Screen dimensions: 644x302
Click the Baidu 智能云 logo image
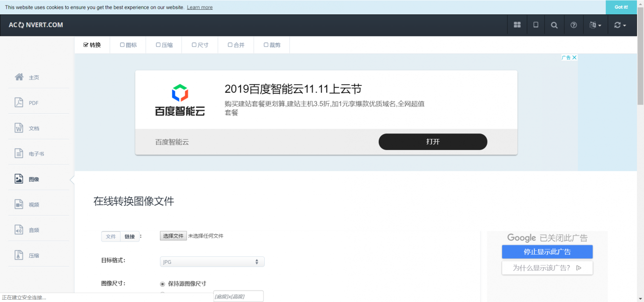pyautogui.click(x=180, y=99)
